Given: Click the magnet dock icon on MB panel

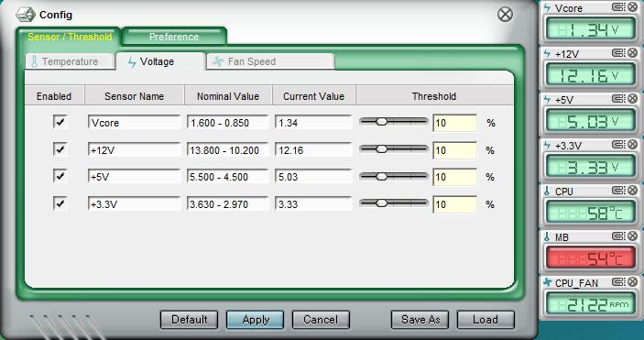Looking at the screenshot, I should [x=618, y=236].
